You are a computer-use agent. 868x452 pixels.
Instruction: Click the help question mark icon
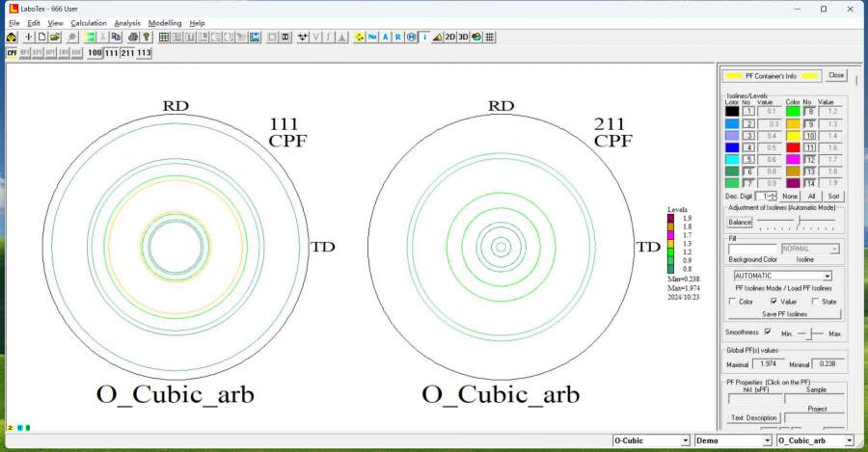[147, 37]
